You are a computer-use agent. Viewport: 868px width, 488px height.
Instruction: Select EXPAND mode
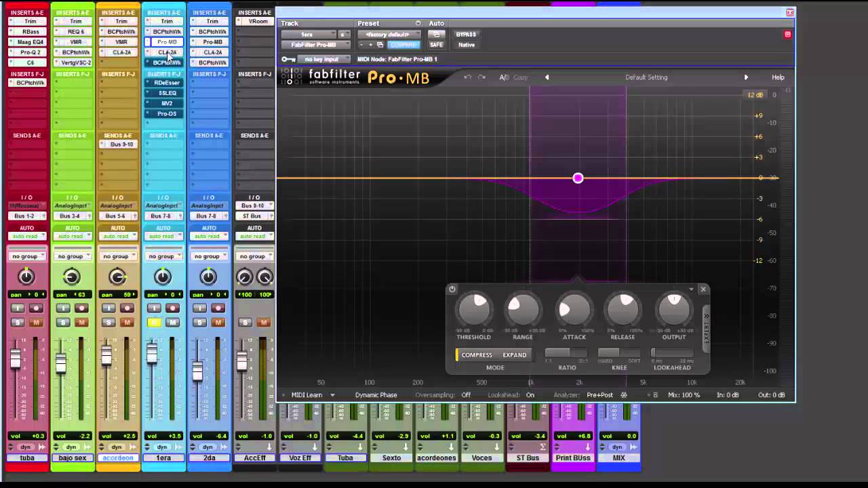pos(514,355)
